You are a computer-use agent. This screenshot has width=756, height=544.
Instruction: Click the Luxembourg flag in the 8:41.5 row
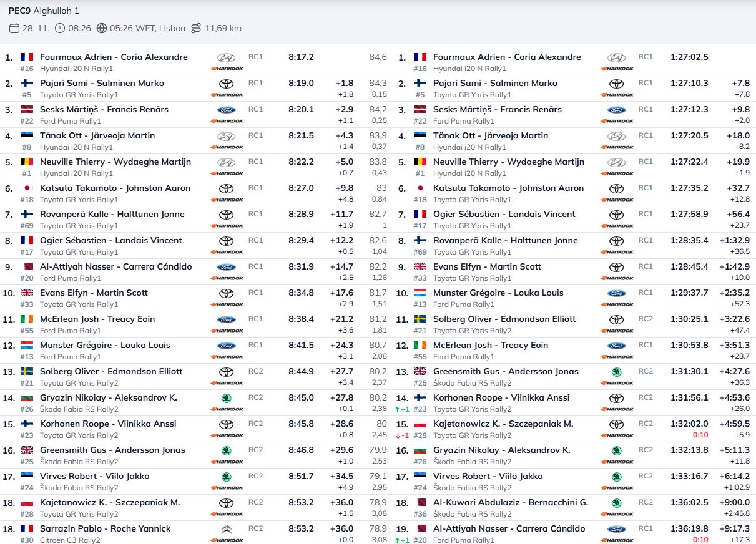coord(27,345)
